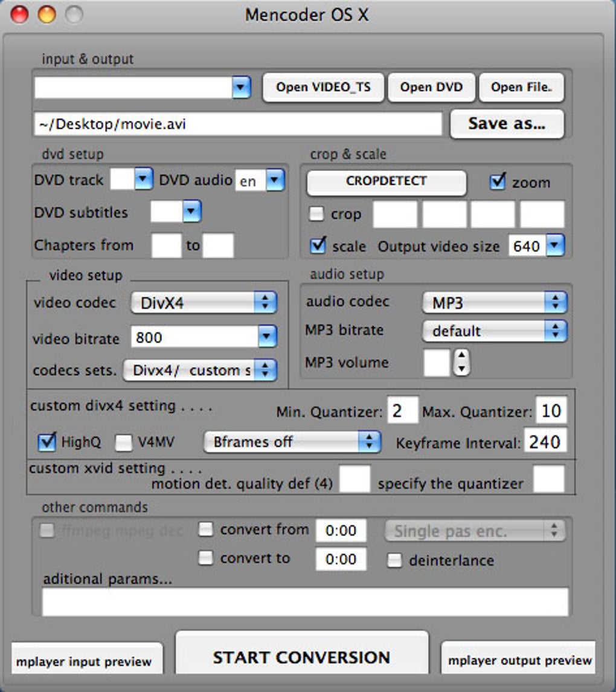This screenshot has height=692, width=616.
Task: Open the video codec DivX4 popup
Action: [x=204, y=303]
